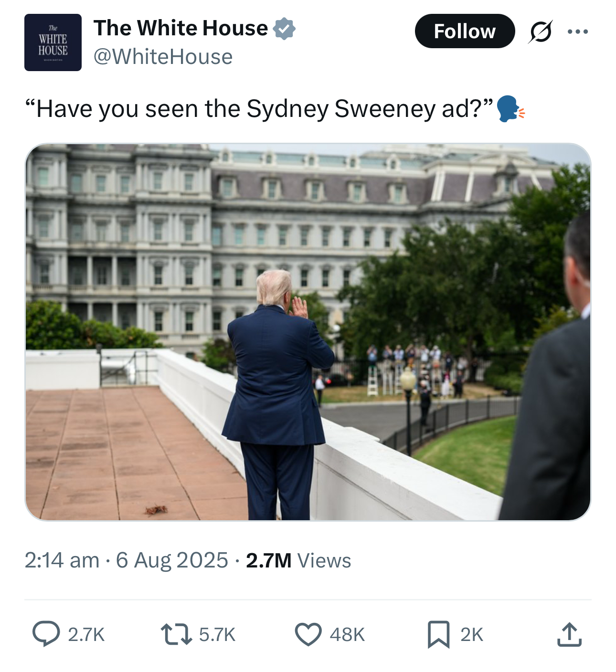The width and height of the screenshot is (616, 672).
Task: Like the post with heart icon
Action: tap(308, 634)
